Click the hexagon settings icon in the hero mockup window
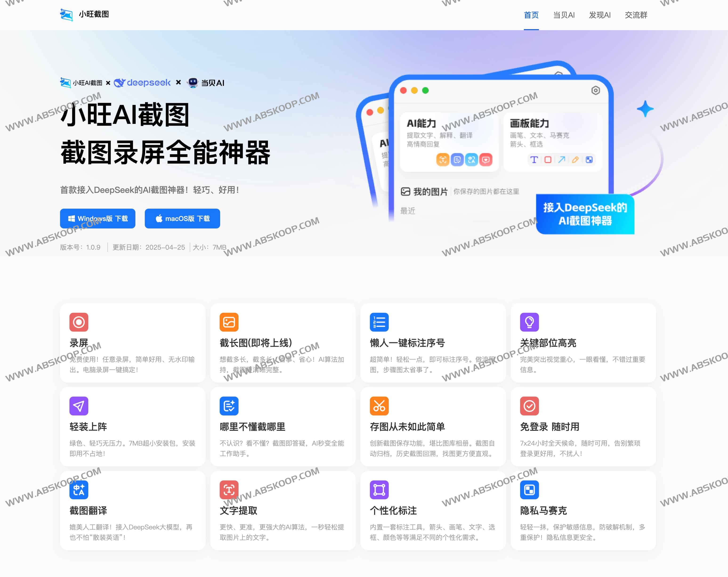728x577 pixels. point(596,90)
